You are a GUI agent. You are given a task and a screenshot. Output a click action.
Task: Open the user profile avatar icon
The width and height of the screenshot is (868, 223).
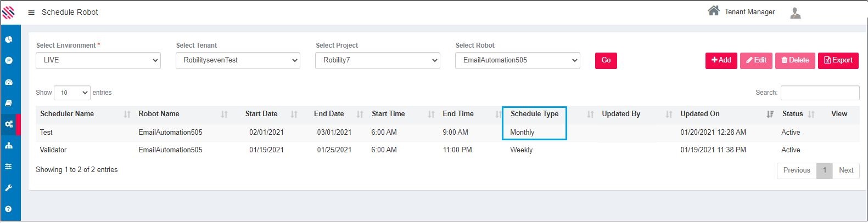(x=795, y=13)
